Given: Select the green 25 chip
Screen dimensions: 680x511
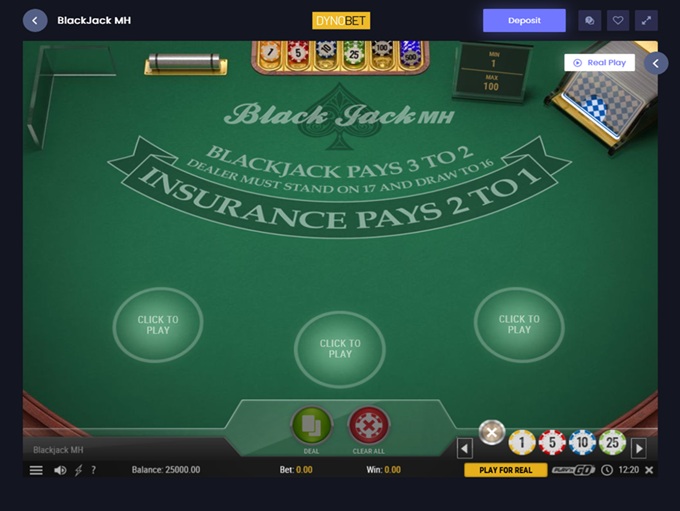Looking at the screenshot, I should (612, 442).
